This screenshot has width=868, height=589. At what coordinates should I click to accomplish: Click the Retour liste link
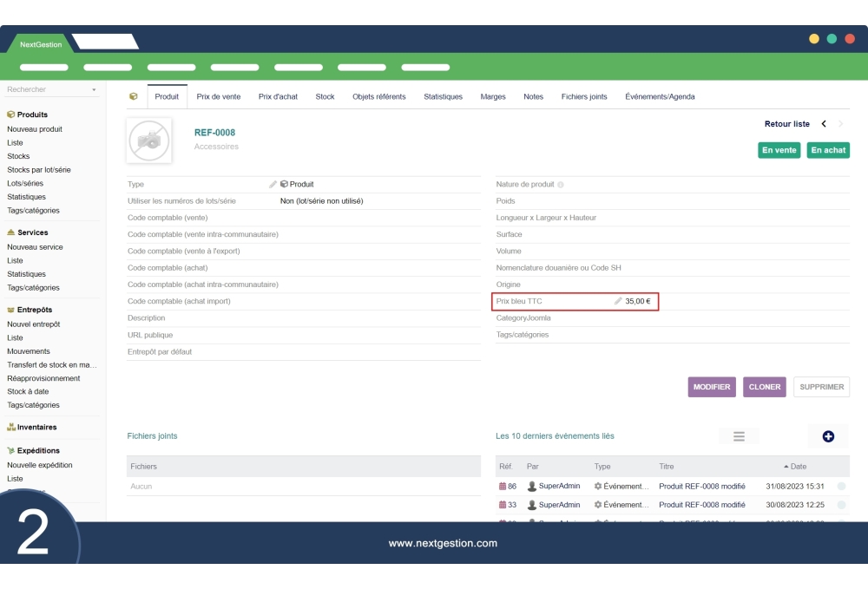786,124
